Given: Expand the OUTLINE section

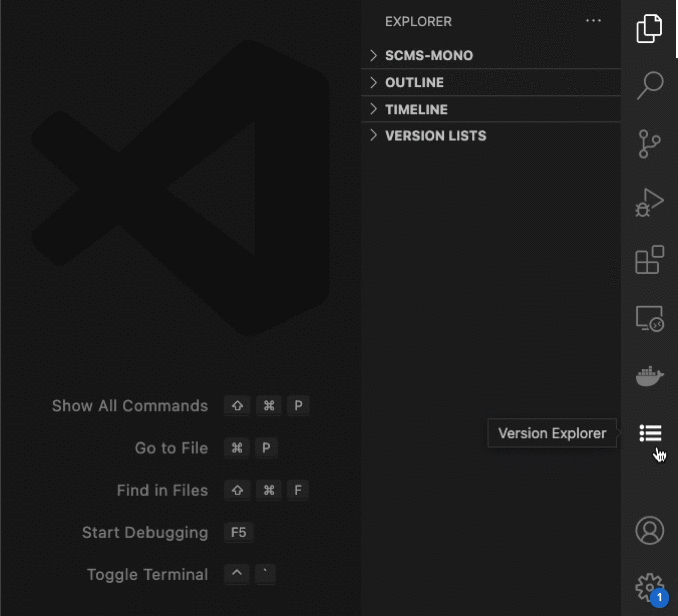Looking at the screenshot, I should pyautogui.click(x=491, y=82).
